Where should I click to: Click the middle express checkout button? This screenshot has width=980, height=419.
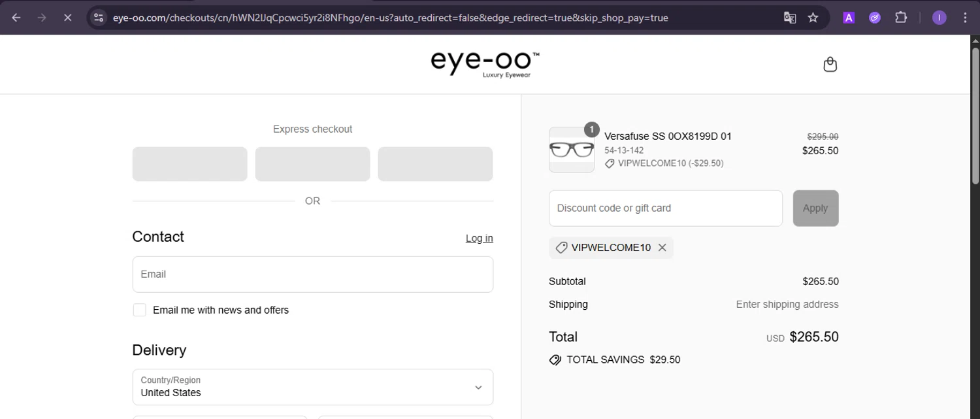pos(313,164)
